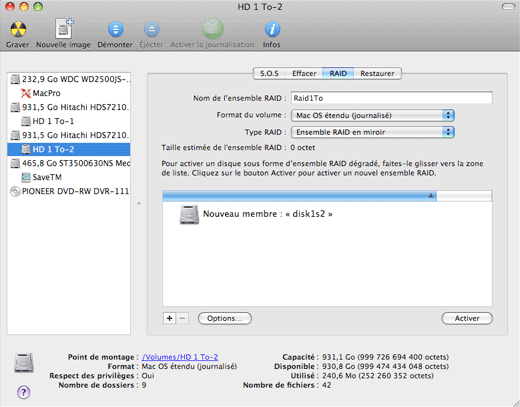The height and width of the screenshot is (407, 520).
Task: Select the MacPro volume
Action: point(69,93)
